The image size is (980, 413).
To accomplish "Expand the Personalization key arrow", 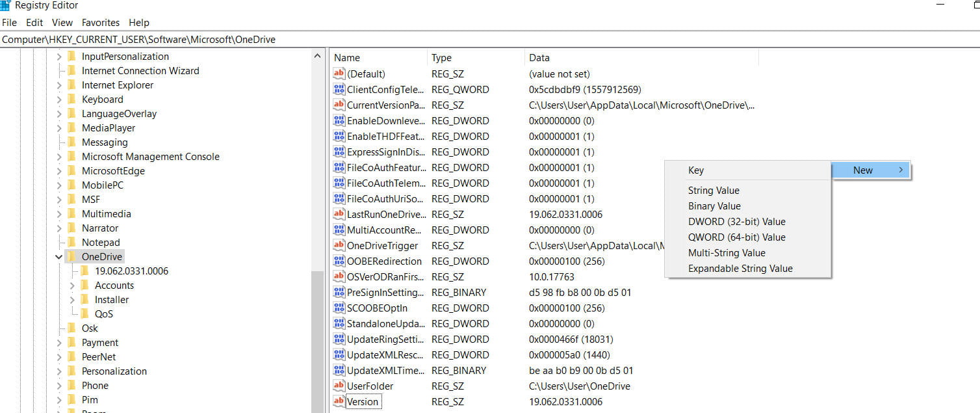I will (x=59, y=371).
